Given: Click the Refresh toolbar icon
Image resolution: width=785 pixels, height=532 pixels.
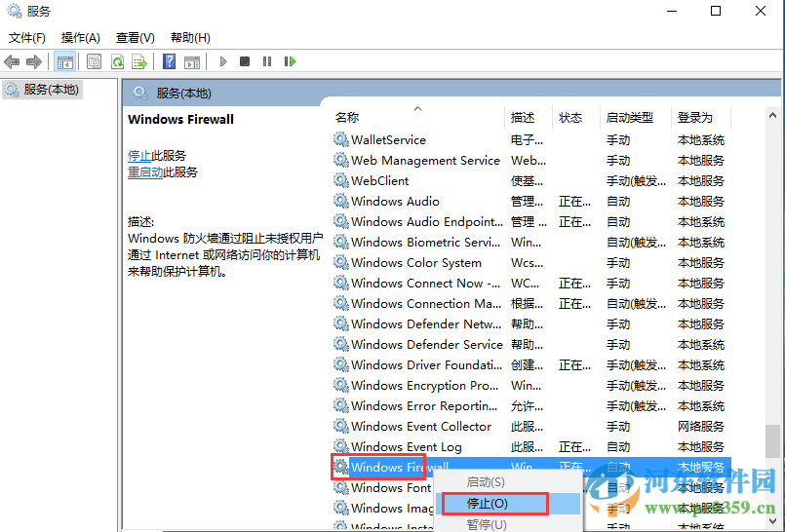Looking at the screenshot, I should pos(117,62).
